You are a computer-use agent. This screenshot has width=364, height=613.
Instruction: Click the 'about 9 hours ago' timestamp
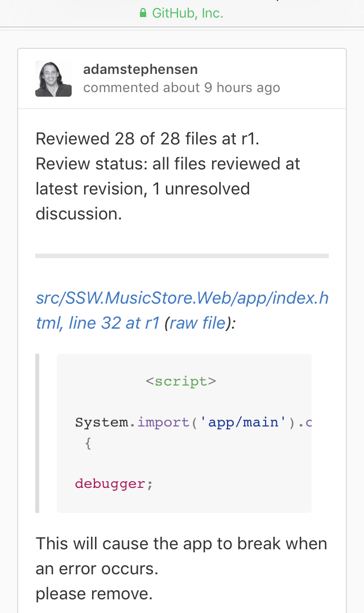(x=221, y=88)
